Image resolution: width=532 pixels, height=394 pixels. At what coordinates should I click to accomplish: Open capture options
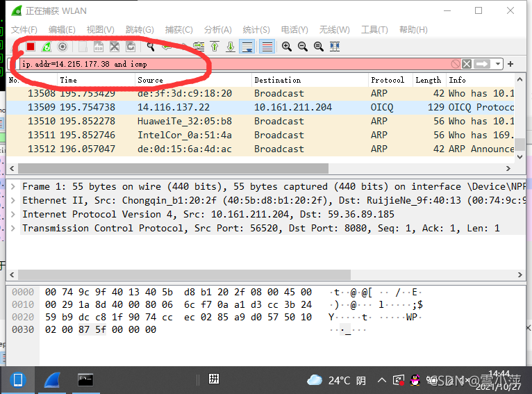63,47
